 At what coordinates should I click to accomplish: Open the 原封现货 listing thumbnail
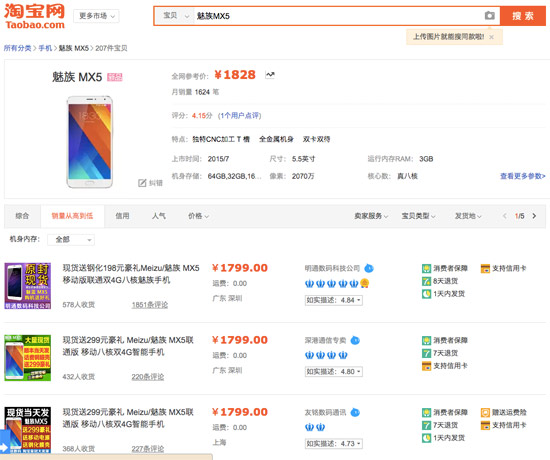pyautogui.click(x=27, y=286)
